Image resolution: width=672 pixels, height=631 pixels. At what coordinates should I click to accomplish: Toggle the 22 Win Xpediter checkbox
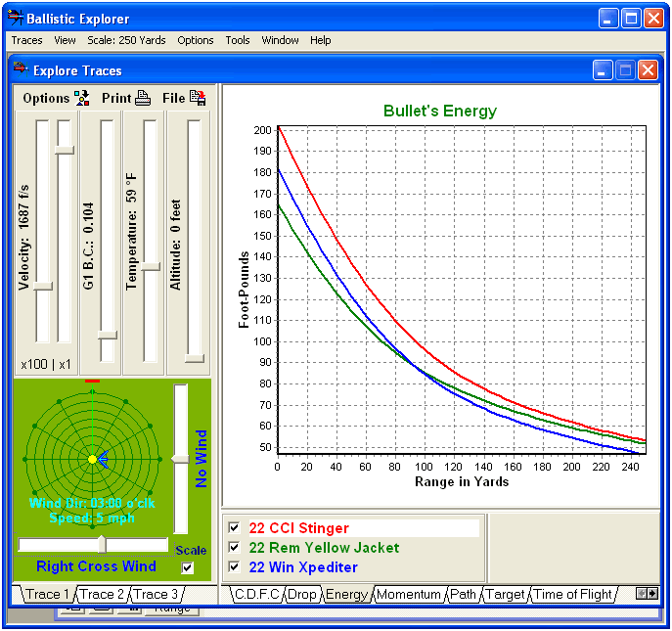pos(234,567)
